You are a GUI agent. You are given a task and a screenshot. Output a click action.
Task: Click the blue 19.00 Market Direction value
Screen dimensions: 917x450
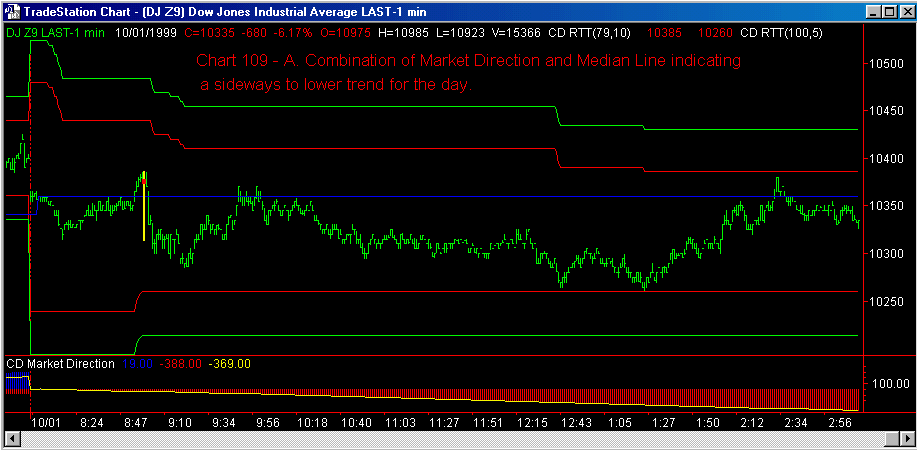[x=138, y=363]
